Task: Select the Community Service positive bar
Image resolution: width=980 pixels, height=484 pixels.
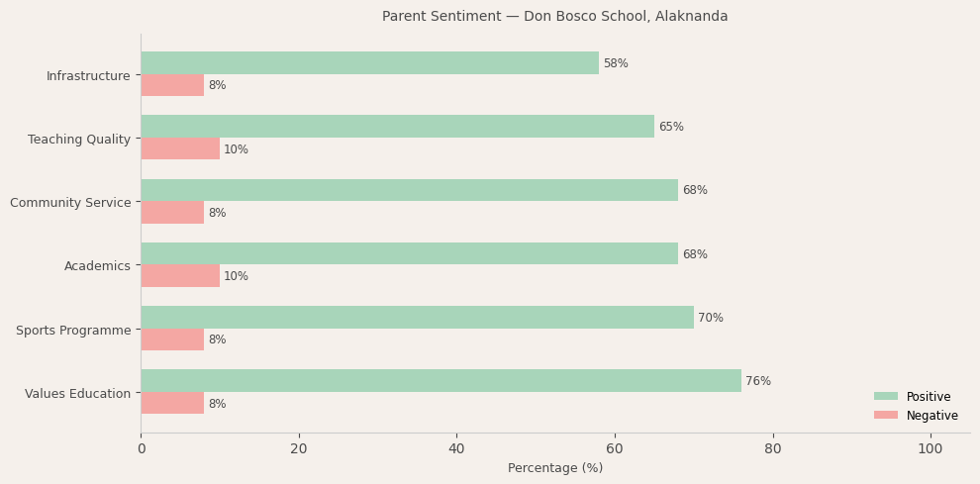Action: click(x=409, y=190)
